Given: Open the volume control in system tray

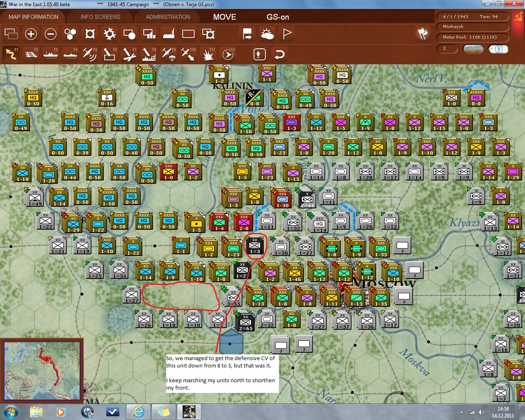Looking at the screenshot, I should 482,412.
